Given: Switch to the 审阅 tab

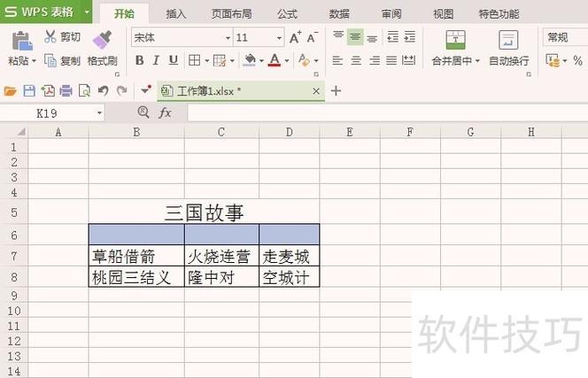Looking at the screenshot, I should [x=391, y=14].
